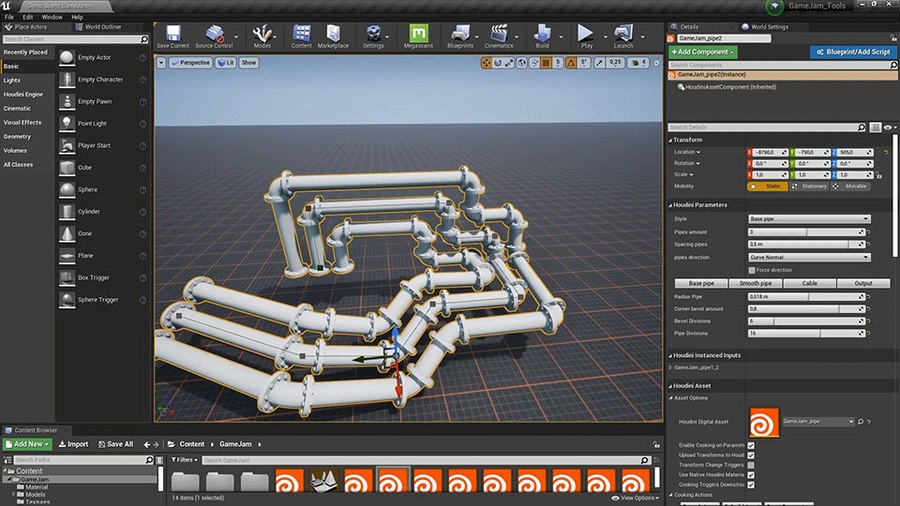Toggle Transform Change Triggers checkbox
The height and width of the screenshot is (506, 900).
[x=751, y=465]
